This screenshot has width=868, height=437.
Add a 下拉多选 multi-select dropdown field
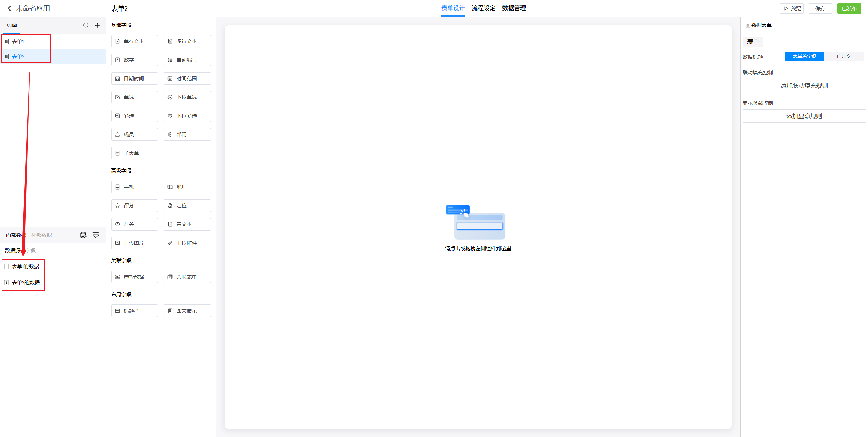pos(187,116)
